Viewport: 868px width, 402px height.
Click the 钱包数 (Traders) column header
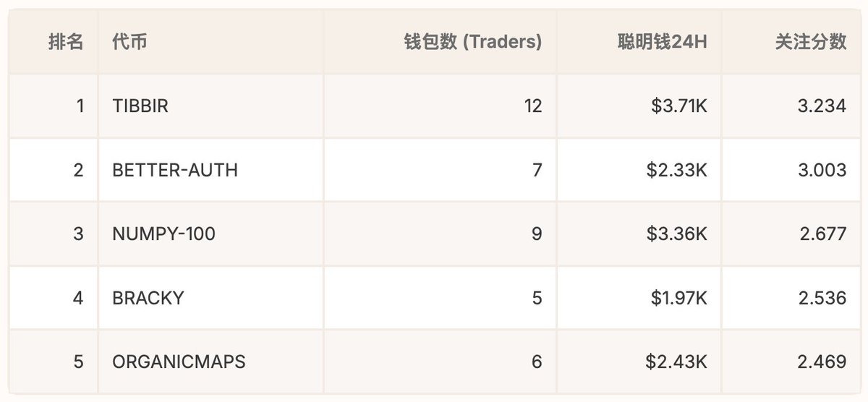tap(473, 43)
